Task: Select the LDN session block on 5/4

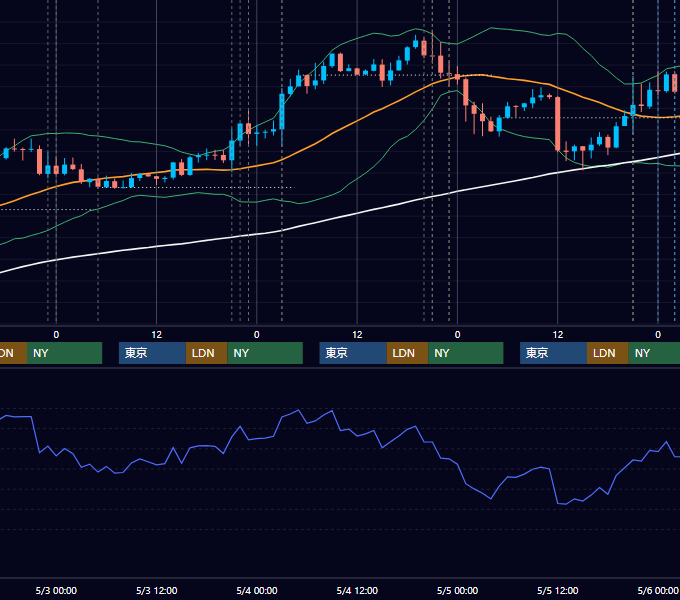Action: 407,353
